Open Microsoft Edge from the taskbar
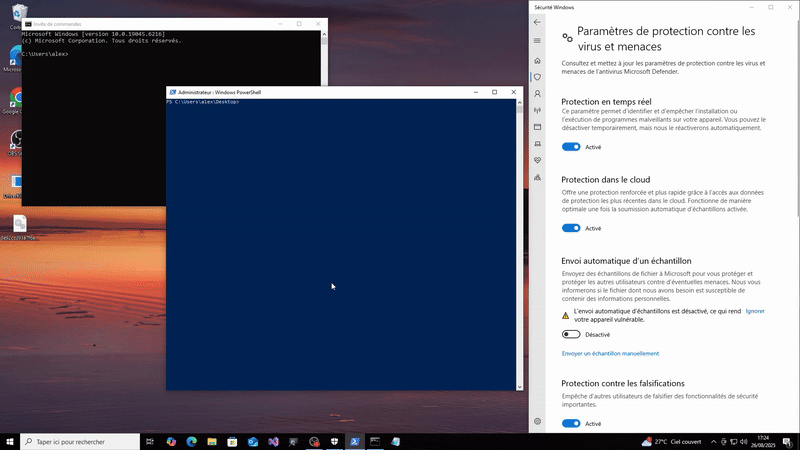This screenshot has width=800, height=450. click(191, 442)
